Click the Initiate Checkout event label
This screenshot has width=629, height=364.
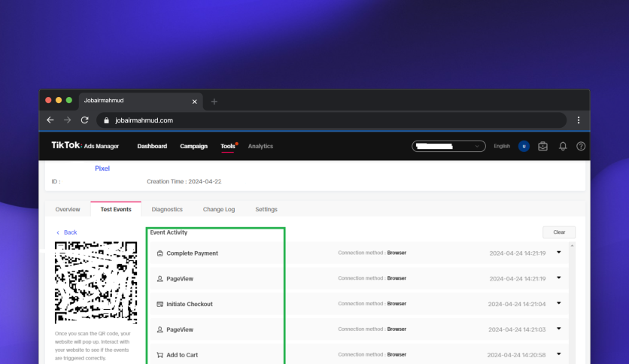click(190, 305)
